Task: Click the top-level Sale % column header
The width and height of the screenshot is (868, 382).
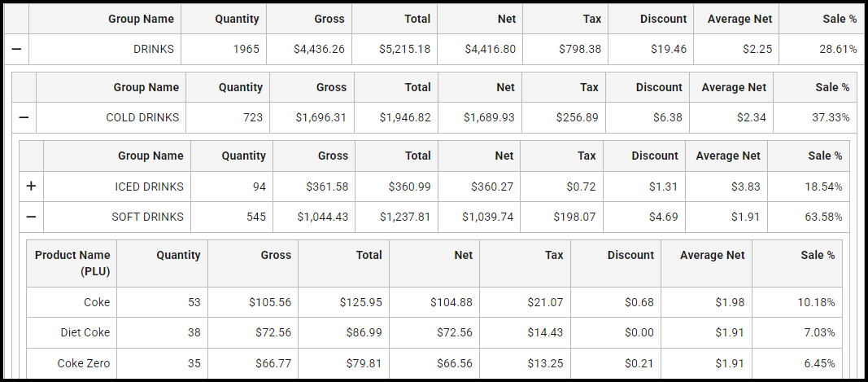Action: (840, 19)
